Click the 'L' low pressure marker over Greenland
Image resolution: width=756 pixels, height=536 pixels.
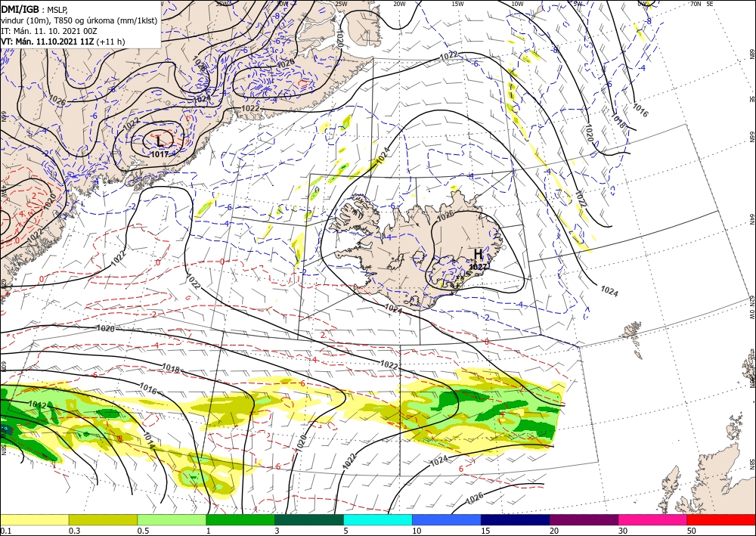click(160, 141)
